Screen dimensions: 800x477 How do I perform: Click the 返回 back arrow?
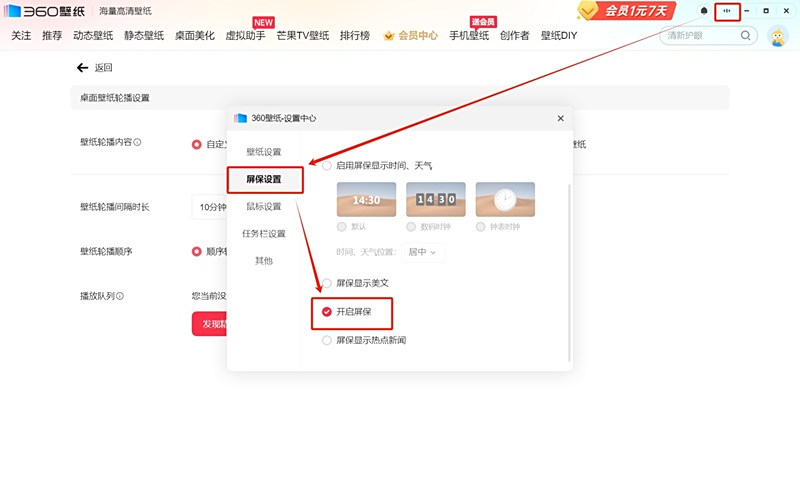82,67
